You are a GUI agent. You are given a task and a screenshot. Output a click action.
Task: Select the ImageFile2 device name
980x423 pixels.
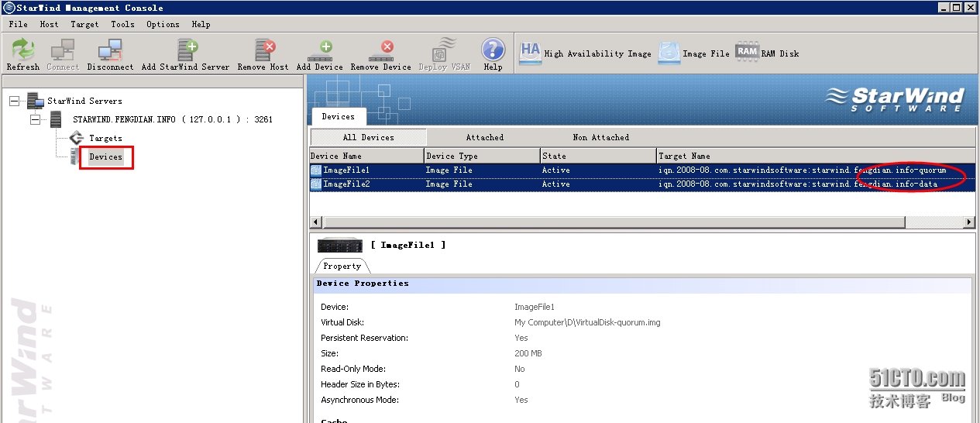[346, 184]
